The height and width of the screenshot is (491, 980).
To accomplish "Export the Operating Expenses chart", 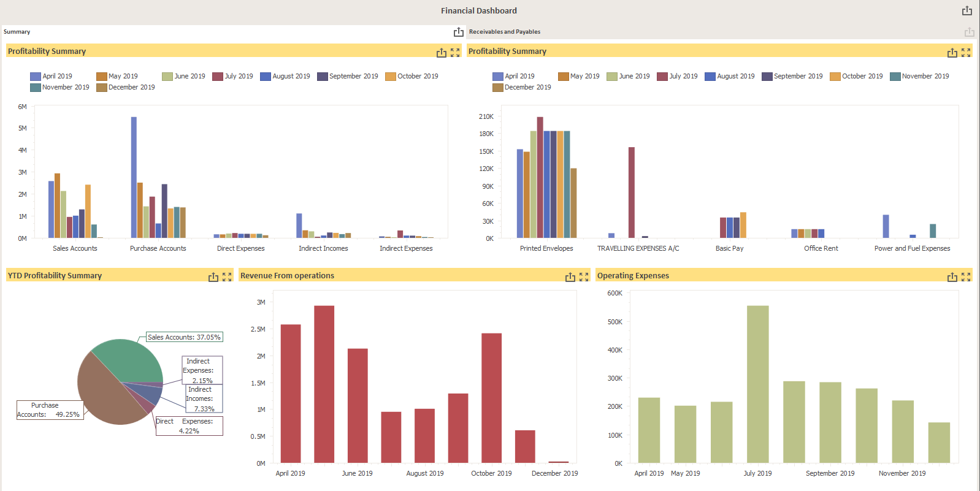I will 952,277.
